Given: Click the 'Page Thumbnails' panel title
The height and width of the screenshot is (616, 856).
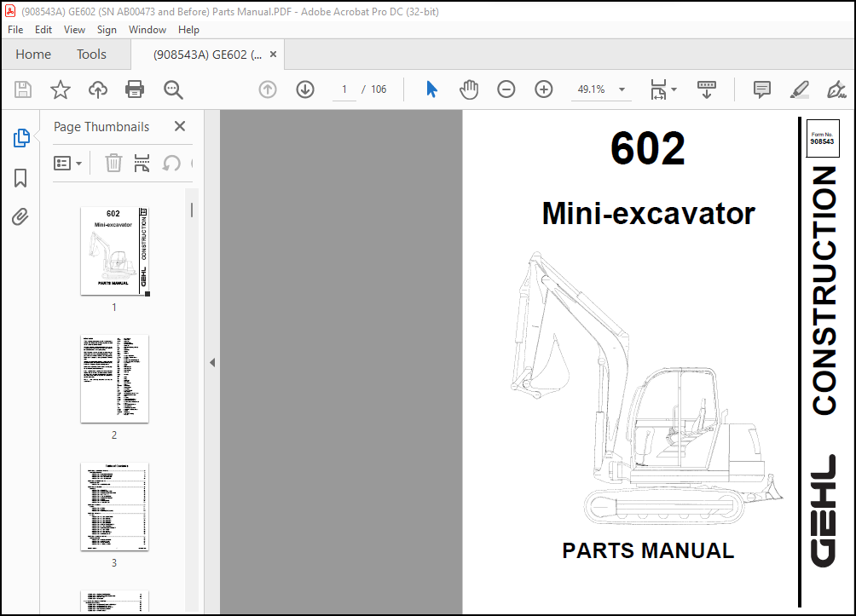Looking at the screenshot, I should pos(101,127).
